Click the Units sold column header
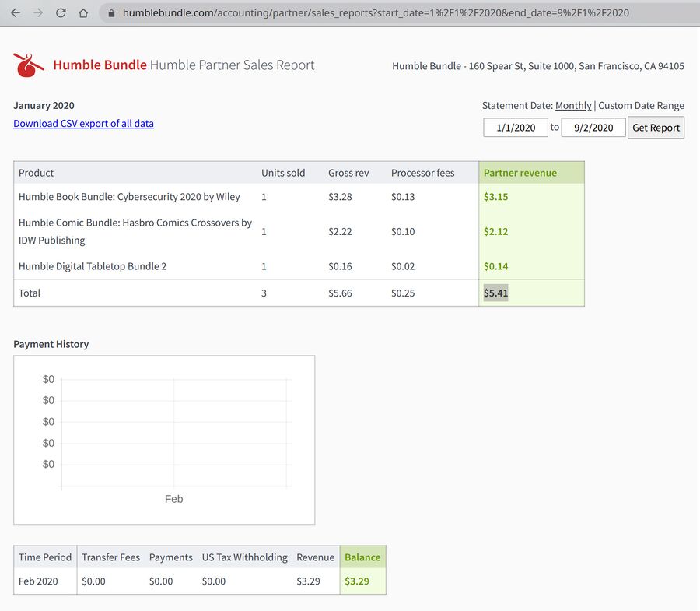This screenshot has height=611, width=700. (x=283, y=173)
